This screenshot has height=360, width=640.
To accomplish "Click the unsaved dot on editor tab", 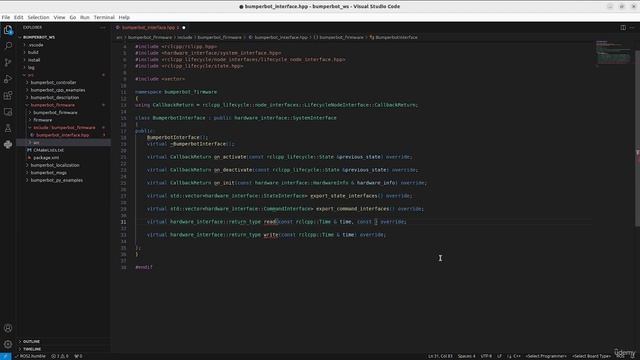I will (x=184, y=27).
